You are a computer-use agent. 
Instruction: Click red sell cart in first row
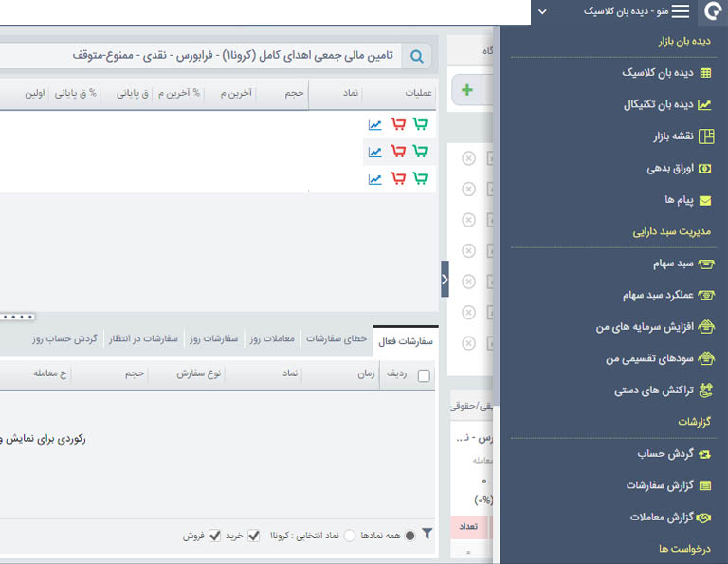coord(398,124)
